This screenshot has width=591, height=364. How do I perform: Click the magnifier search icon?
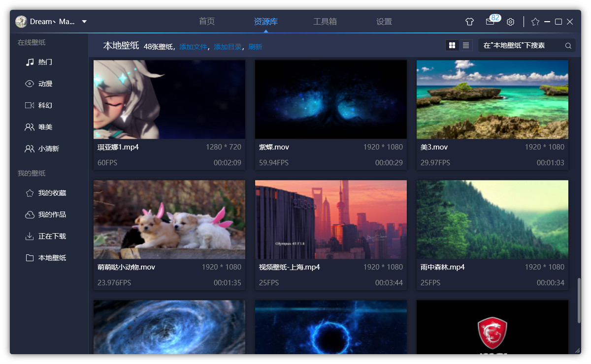(568, 46)
